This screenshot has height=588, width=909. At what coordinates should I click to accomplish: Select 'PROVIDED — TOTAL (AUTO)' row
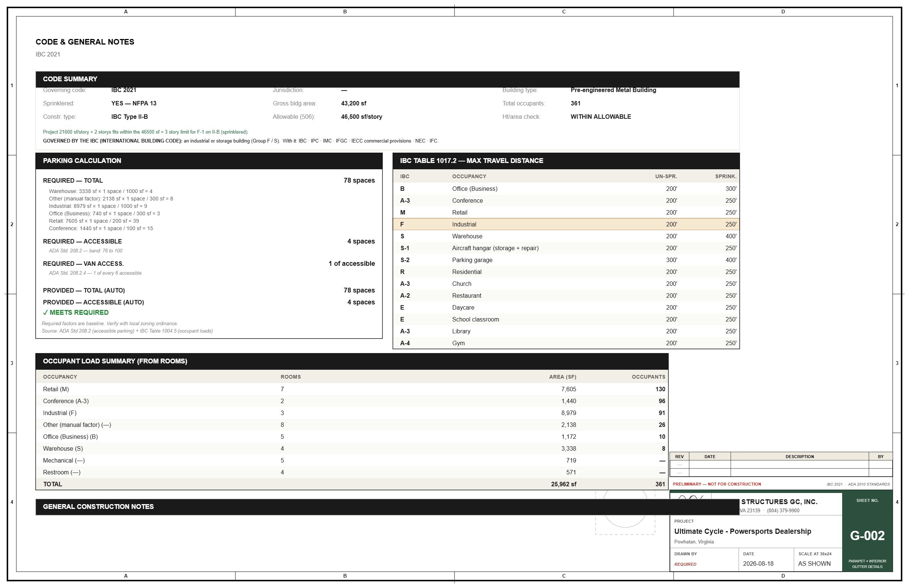pos(209,290)
